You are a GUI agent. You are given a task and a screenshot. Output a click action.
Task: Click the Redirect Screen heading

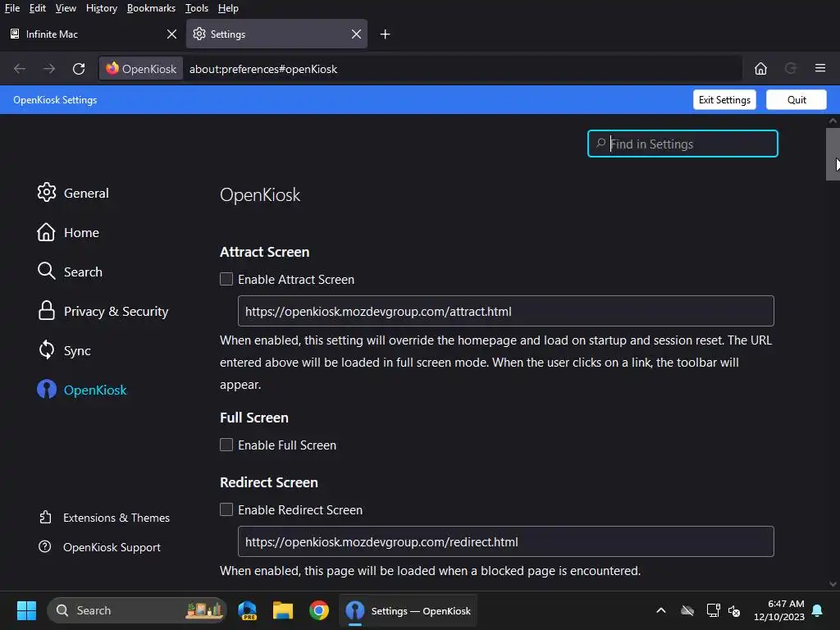(269, 482)
